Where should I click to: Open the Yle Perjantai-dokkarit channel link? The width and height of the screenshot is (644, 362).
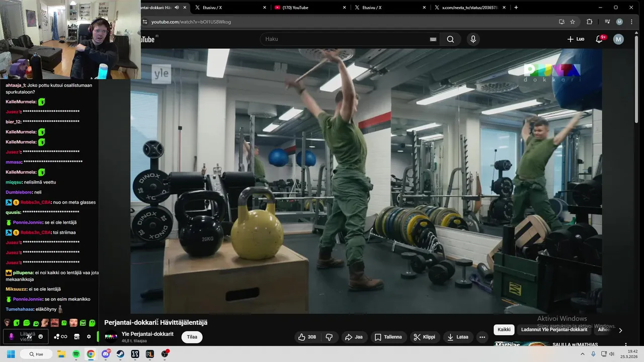tap(147, 334)
